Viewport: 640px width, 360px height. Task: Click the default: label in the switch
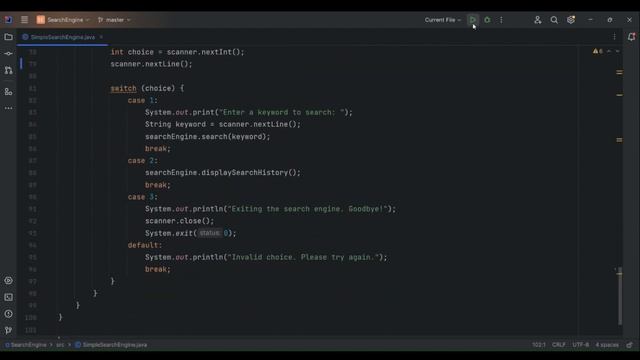[145, 245]
